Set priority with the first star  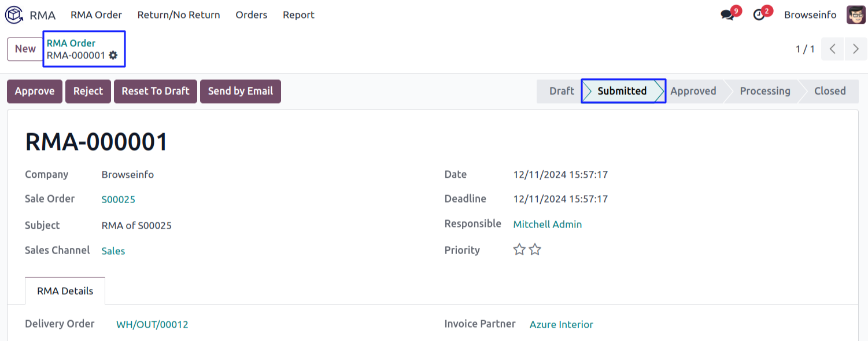520,250
